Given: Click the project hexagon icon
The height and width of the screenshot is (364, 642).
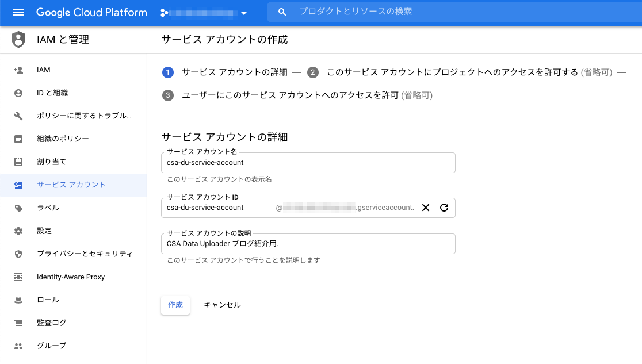Looking at the screenshot, I should [x=164, y=13].
